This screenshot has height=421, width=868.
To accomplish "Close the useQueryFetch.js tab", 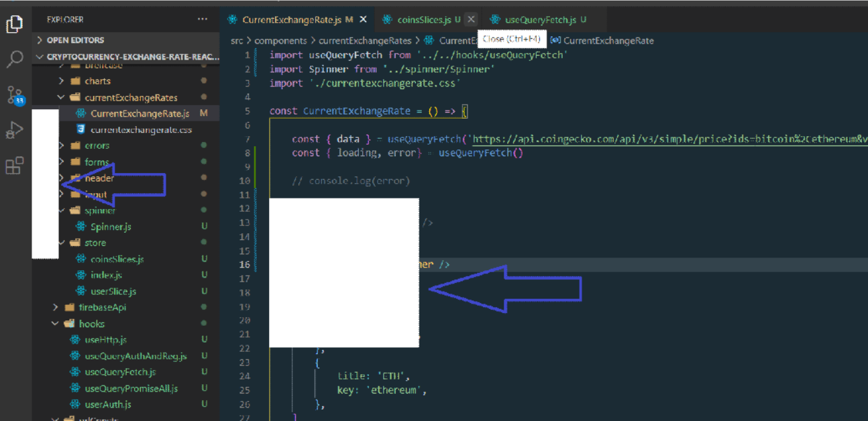I will point(597,19).
